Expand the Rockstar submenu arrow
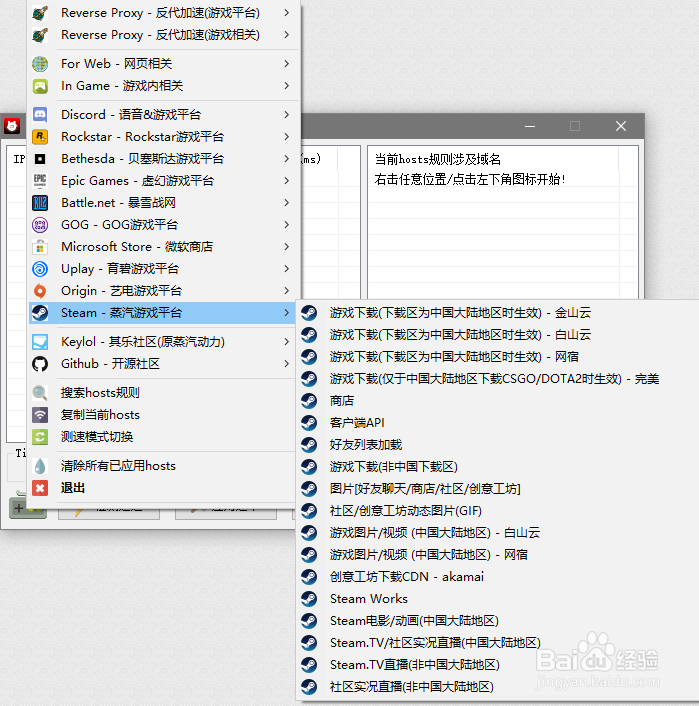Viewport: 699px width, 706px height. (x=286, y=137)
